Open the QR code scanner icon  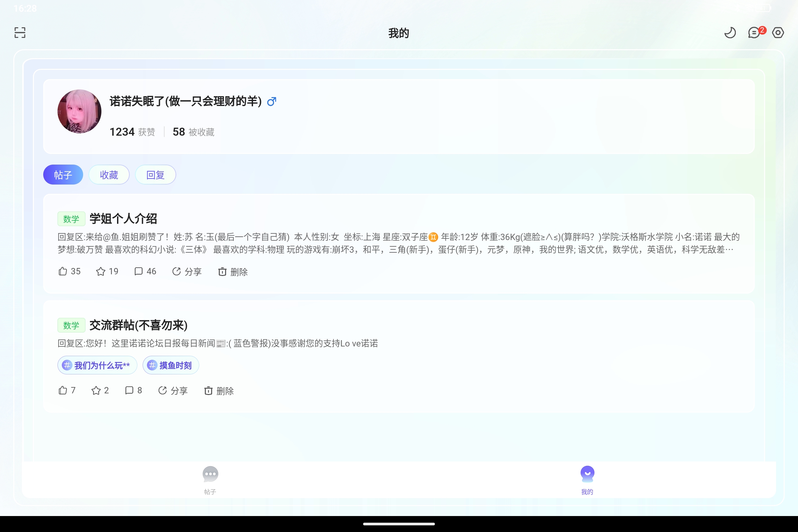pos(19,33)
